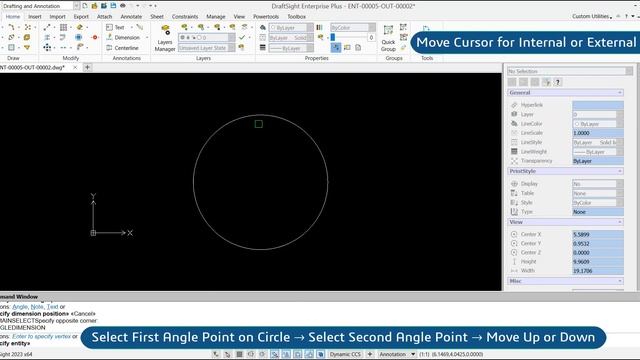The height and width of the screenshot is (360, 640).
Task: Open the Sheet ribbon tab
Action: 157,17
